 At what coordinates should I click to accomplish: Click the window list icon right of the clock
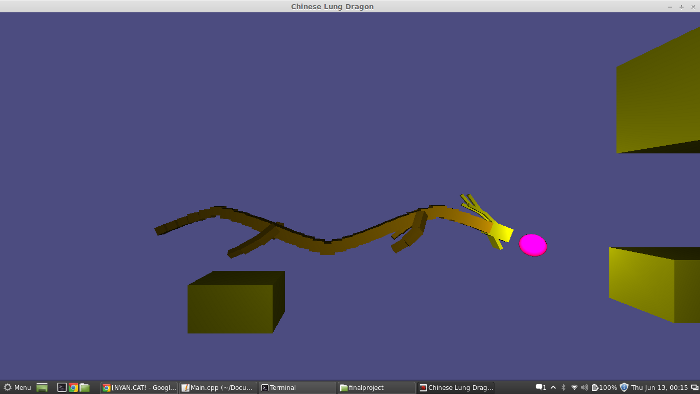[x=695, y=387]
